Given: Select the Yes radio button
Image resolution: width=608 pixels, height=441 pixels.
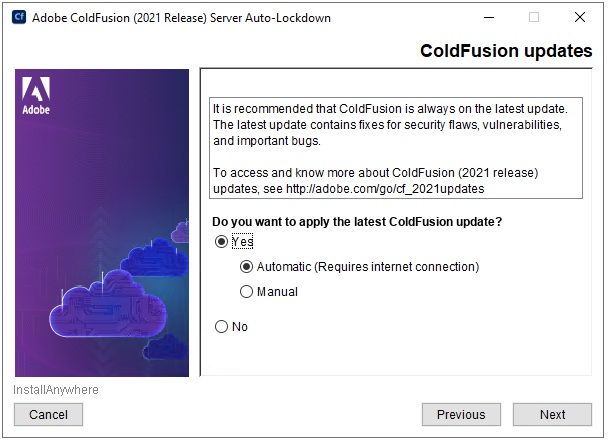Looking at the screenshot, I should [221, 242].
